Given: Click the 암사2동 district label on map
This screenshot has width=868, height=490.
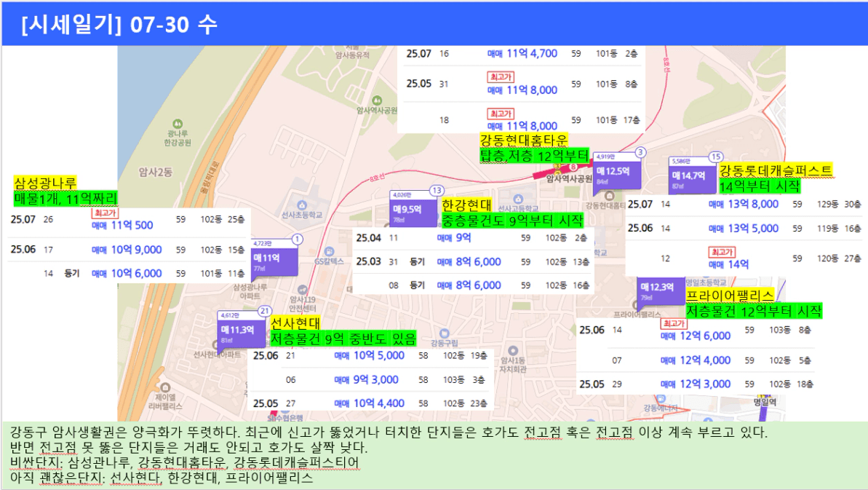Looking at the screenshot, I should click(x=156, y=173).
